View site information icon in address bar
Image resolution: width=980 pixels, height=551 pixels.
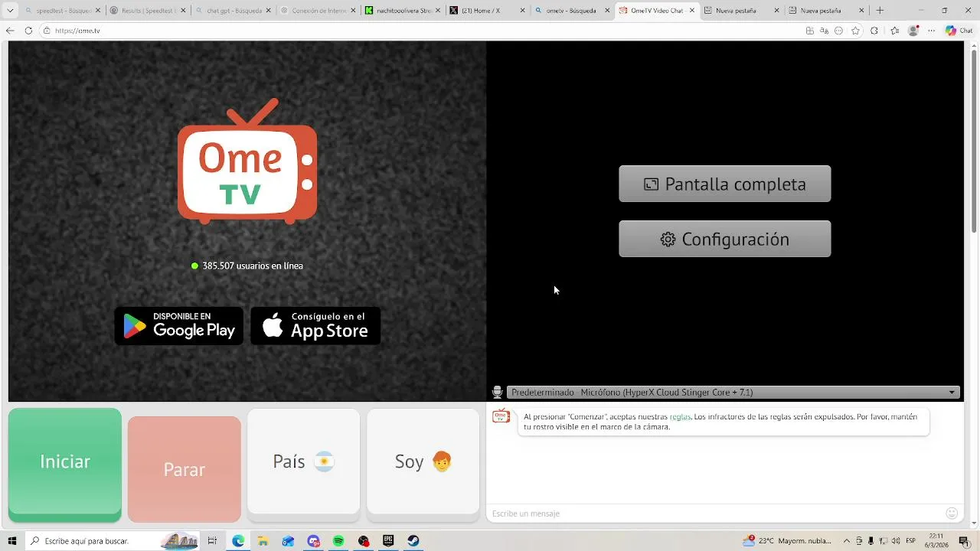pos(47,31)
